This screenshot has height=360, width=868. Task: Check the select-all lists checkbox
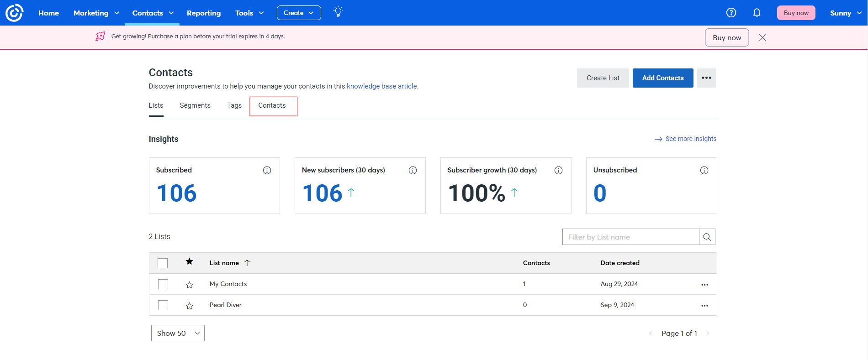click(x=163, y=263)
